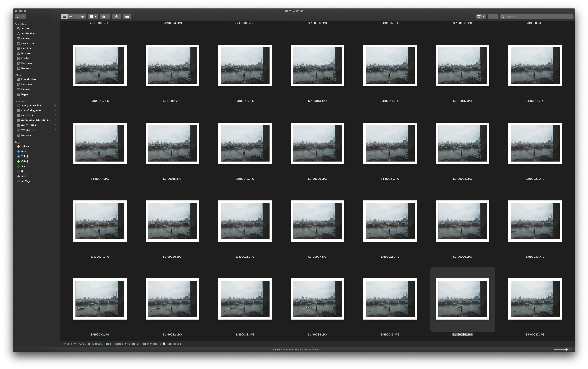Filter by the Yellow tag

(25, 147)
